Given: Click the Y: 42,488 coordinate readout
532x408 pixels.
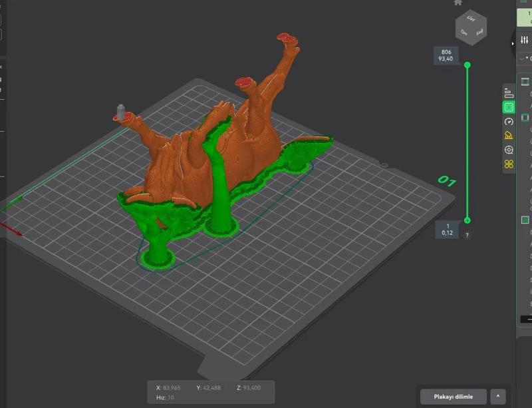Looking at the screenshot, I should [x=208, y=387].
